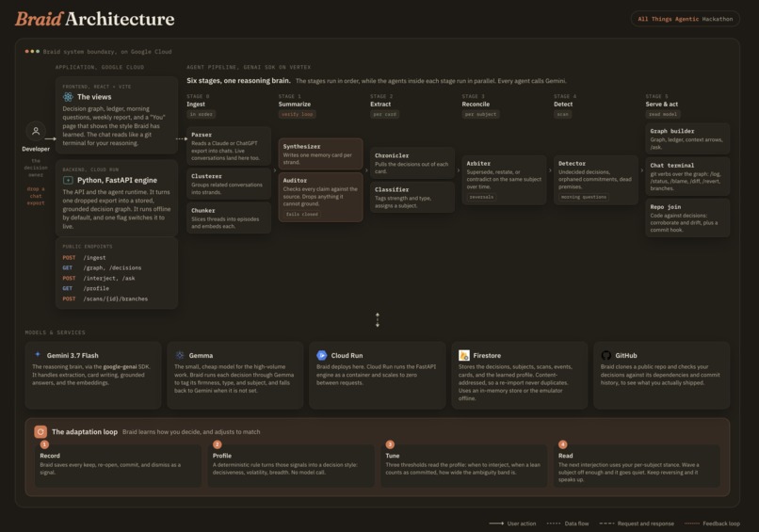The height and width of the screenshot is (532, 759).
Task: Click the /graph, /decisions endpoint row
Action: (x=117, y=267)
